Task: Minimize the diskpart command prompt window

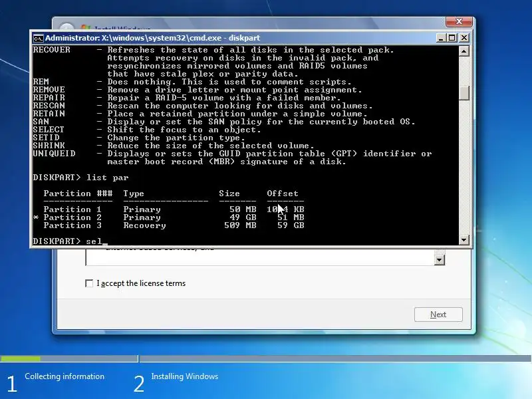Action: pyautogui.click(x=441, y=38)
